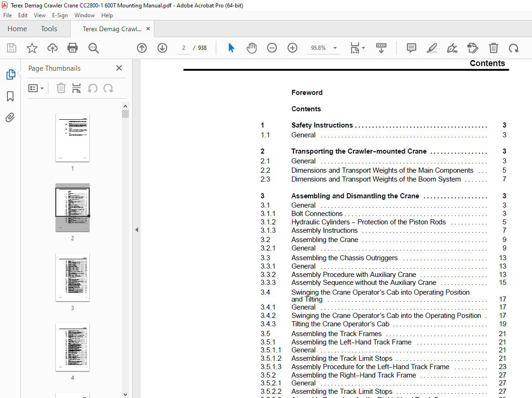Click 'Tilting the Crane Operator's Cab' entry

tap(340, 324)
